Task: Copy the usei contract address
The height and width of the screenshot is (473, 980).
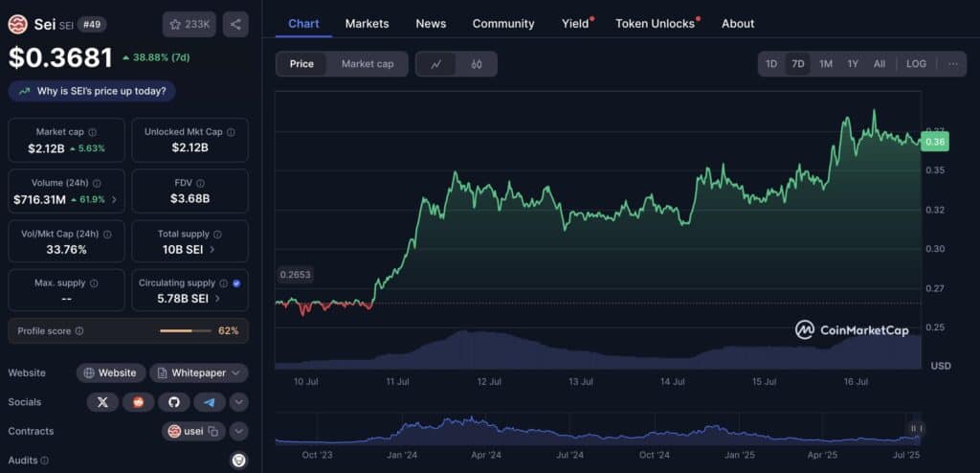Action: tap(213, 432)
